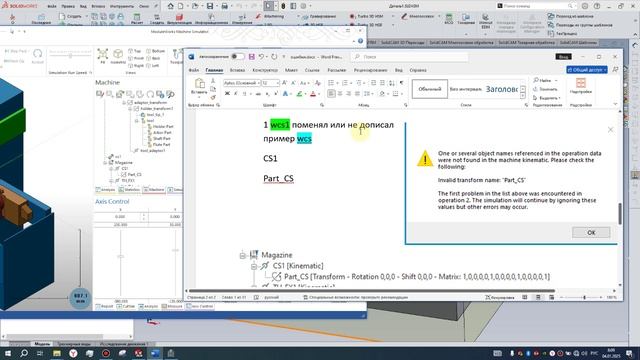This screenshot has width=640, height=360.
Task: Click the text highlight color button
Action: (299, 94)
